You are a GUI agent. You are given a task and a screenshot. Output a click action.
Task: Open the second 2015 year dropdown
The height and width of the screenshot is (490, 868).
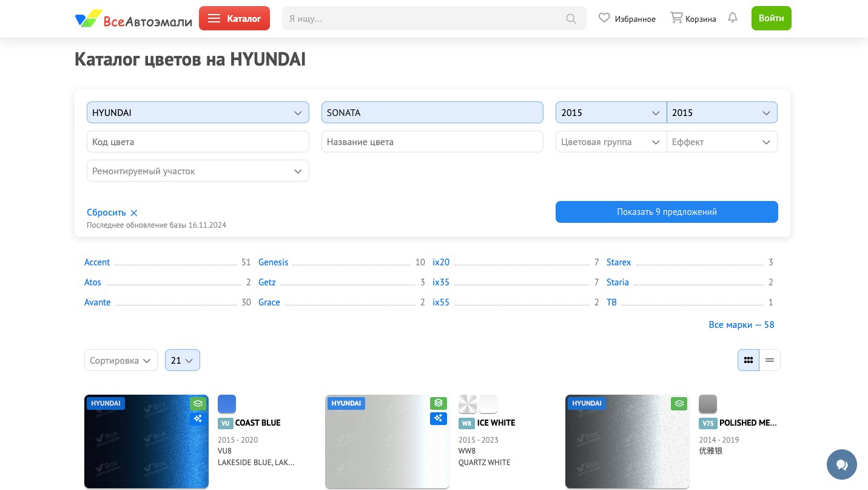[722, 112]
